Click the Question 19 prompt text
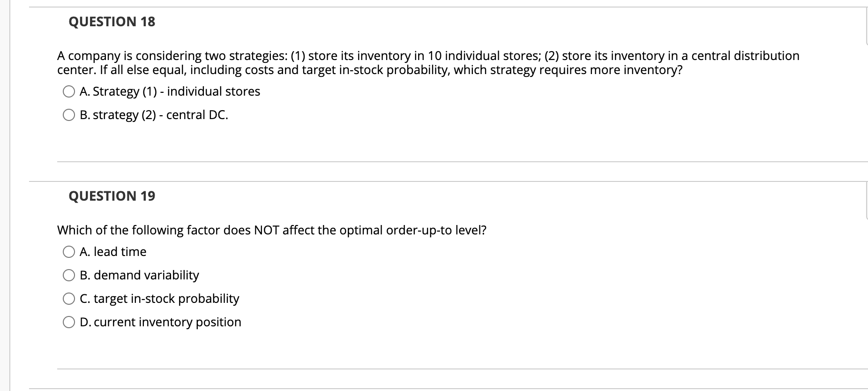 point(272,230)
